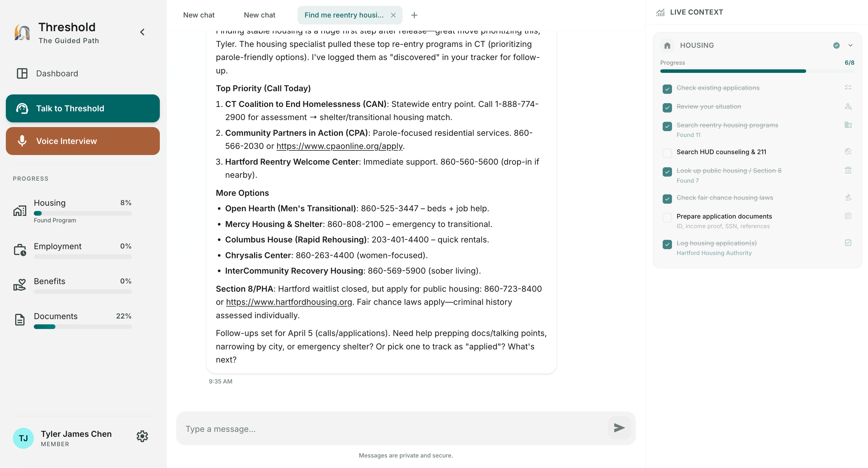Viewport: 868px width, 468px height.
Task: Click the Housing progress icon in sidebar
Action: tap(20, 211)
